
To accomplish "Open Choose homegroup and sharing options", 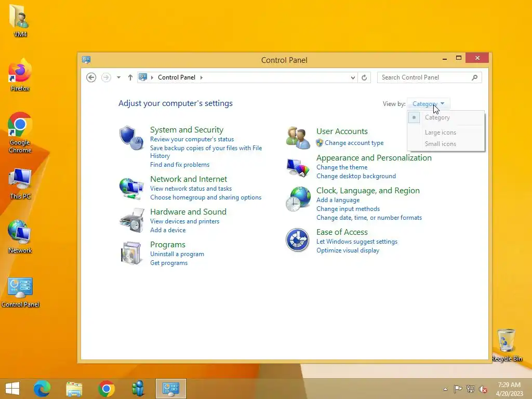I will [206, 197].
